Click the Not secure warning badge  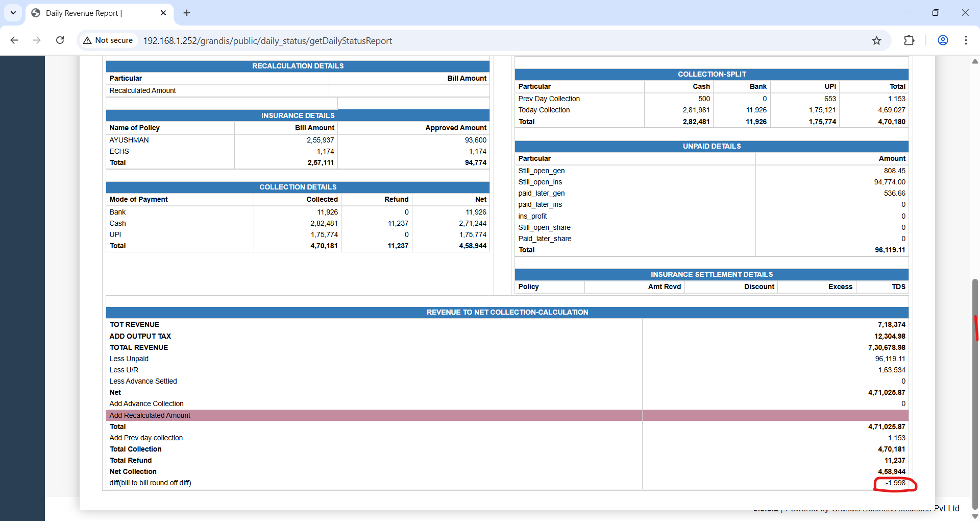tap(108, 40)
